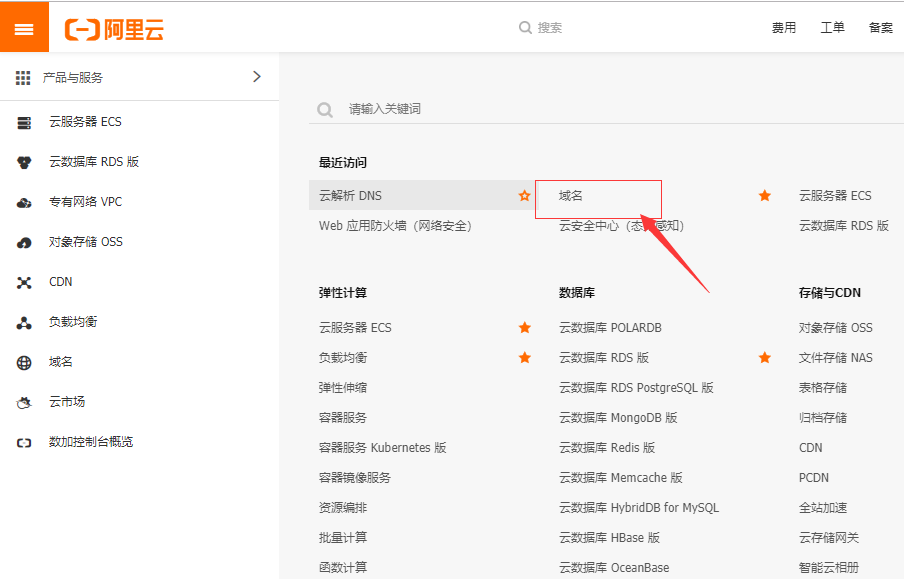Open 数加控制台概览 from its sidebar icon
Image resolution: width=904 pixels, height=579 pixels.
(23, 441)
